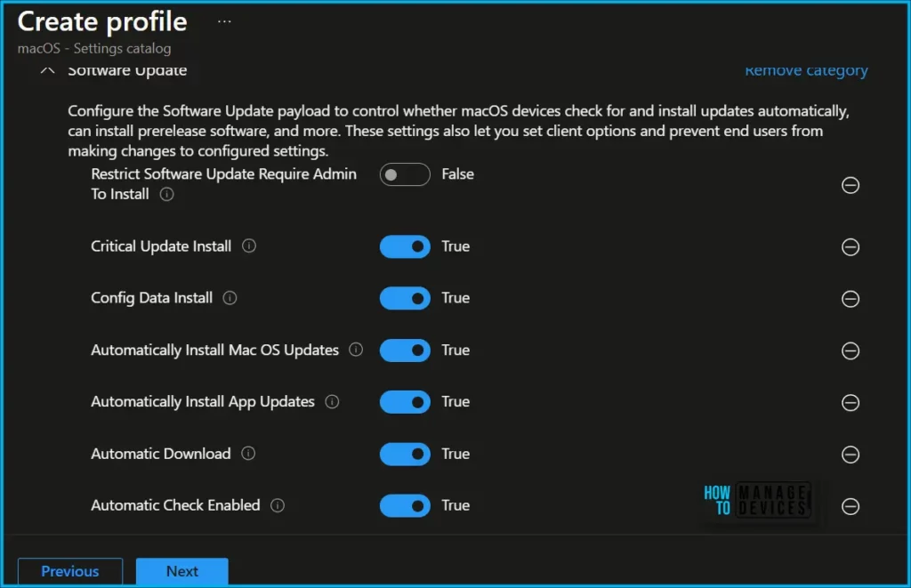
Task: Switch off Automatically Install Mac OS Updates
Action: [405, 350]
